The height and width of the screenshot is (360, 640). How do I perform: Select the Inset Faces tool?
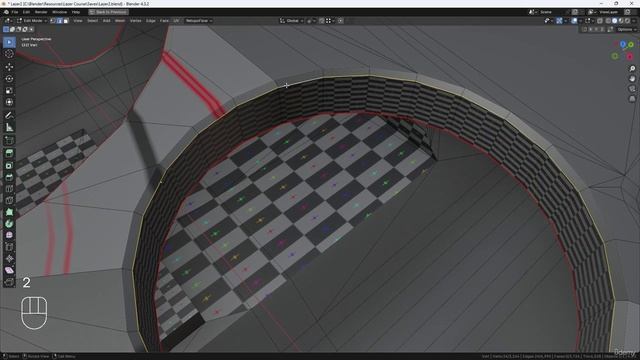9,165
